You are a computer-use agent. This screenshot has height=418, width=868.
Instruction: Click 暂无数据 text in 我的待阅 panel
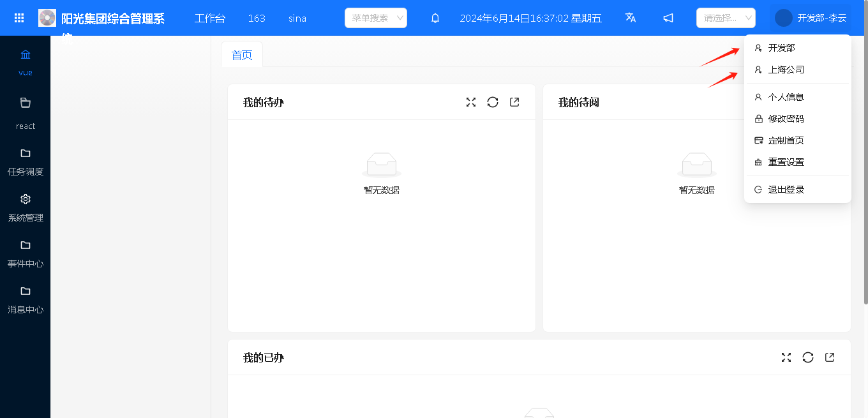coord(697,190)
